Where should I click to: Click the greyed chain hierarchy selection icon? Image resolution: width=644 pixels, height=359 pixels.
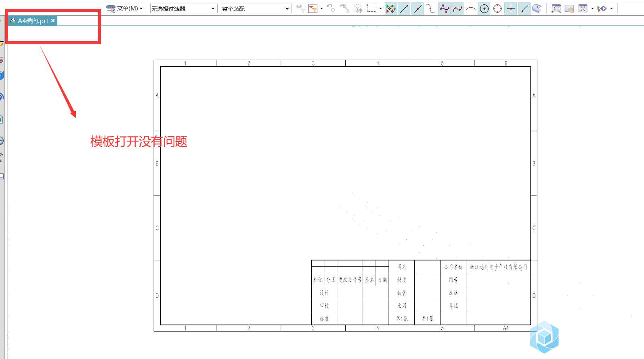[344, 8]
